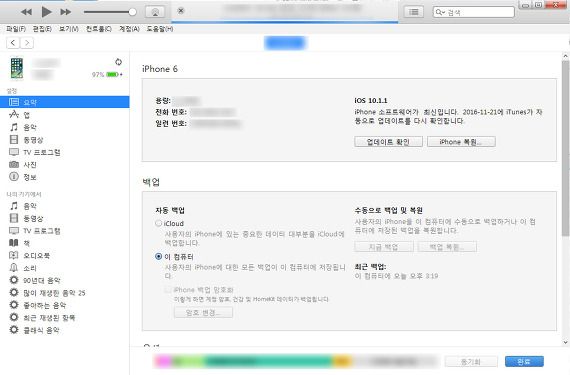This screenshot has width=570, height=375.
Task: Stop the sync with the X icon
Action: [181, 11]
